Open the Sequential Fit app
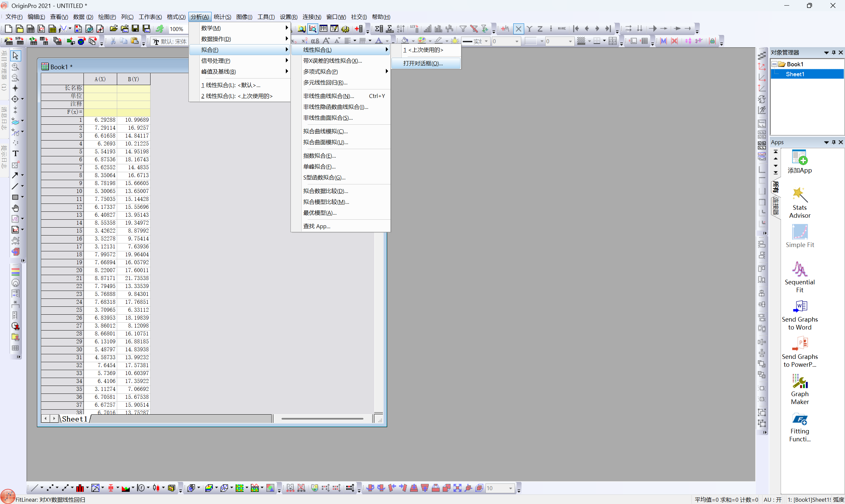 (x=799, y=277)
